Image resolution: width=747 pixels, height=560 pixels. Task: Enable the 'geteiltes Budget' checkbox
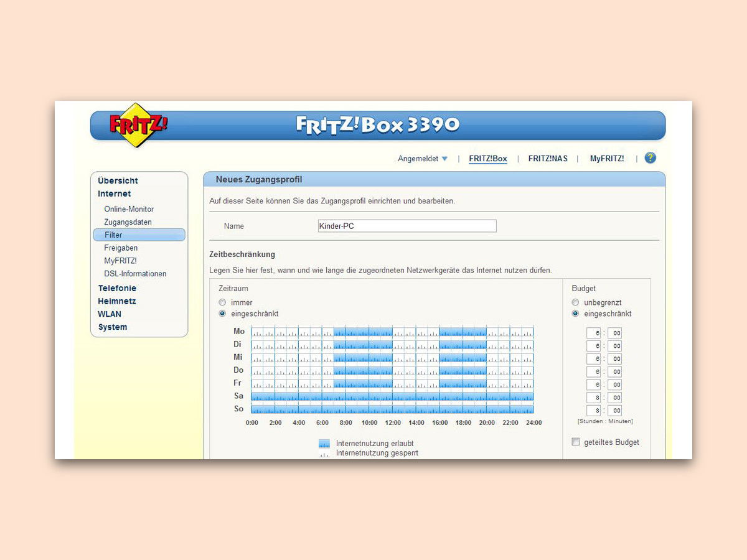[576, 442]
